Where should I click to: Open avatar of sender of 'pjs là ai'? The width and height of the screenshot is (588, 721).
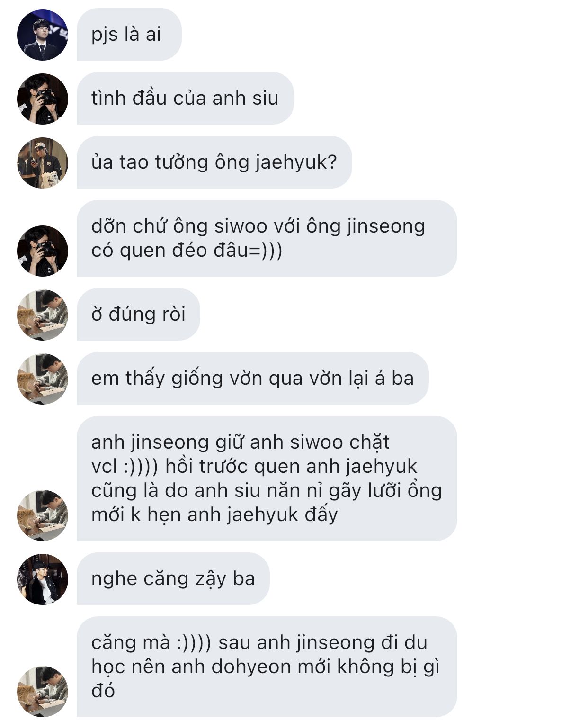click(43, 35)
